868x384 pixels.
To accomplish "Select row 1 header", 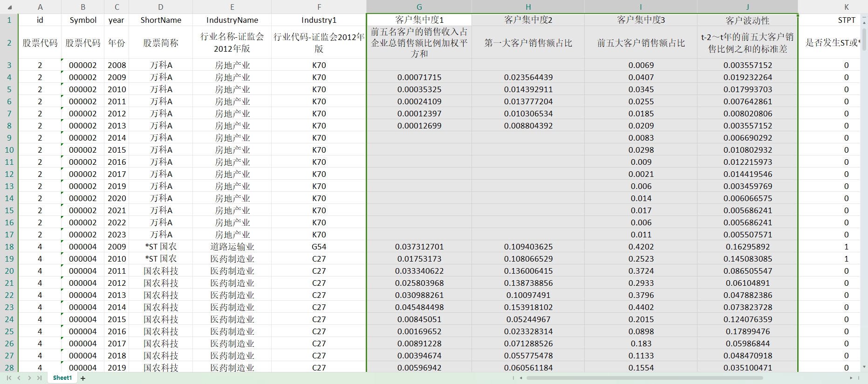I will point(9,20).
